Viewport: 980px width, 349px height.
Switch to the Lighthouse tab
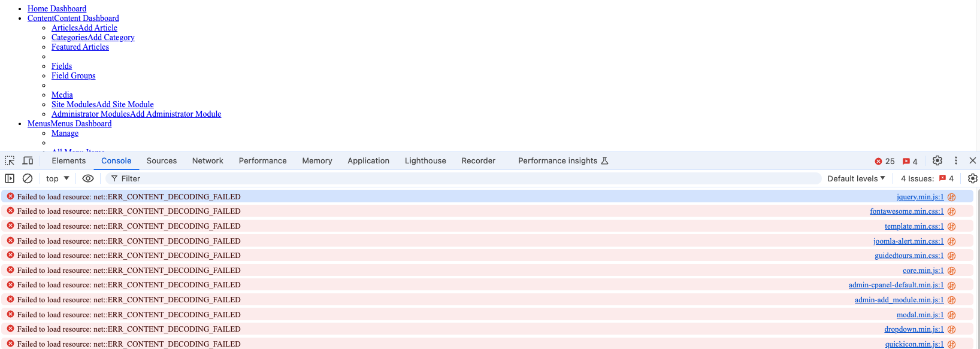425,160
